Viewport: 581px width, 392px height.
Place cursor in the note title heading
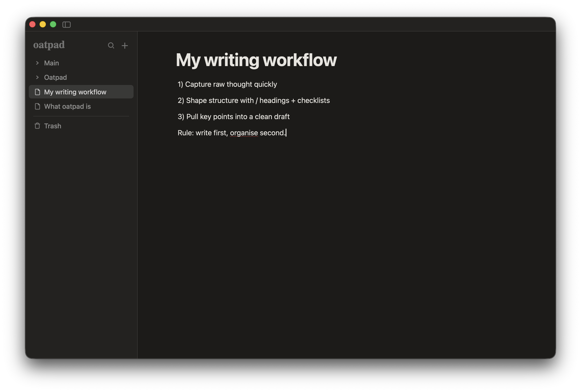[x=256, y=60]
